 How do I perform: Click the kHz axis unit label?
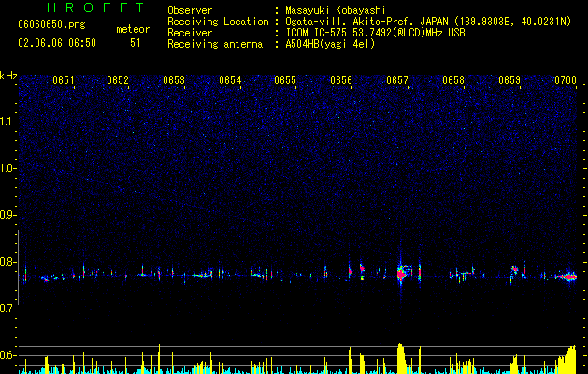pos(8,76)
